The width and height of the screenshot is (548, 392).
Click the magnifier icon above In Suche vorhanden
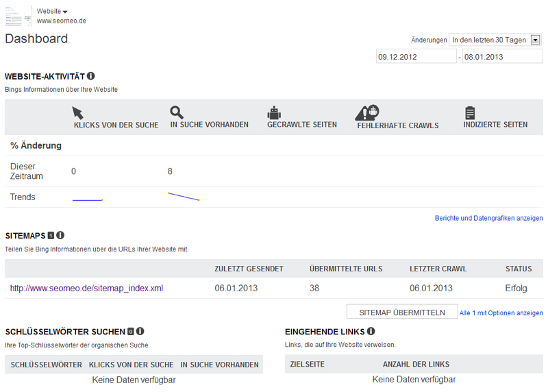tap(177, 112)
